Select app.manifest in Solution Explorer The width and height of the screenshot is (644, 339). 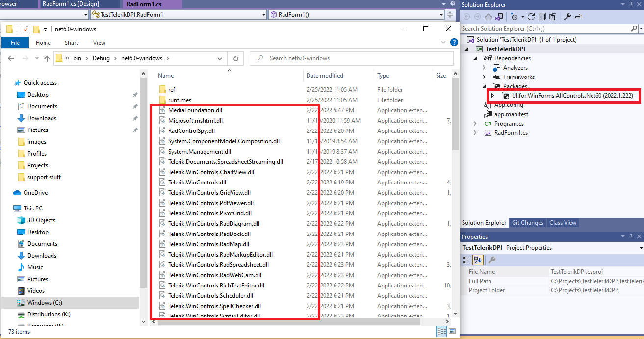pyautogui.click(x=511, y=114)
